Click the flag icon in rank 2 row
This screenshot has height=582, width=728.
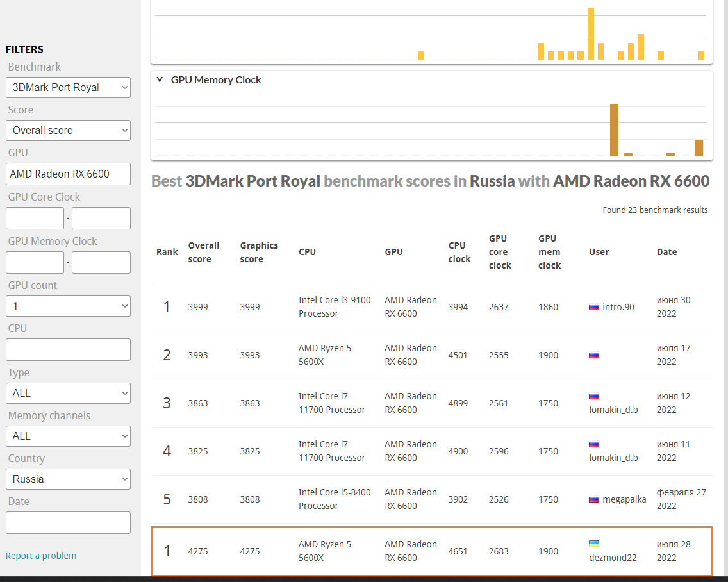[x=594, y=355]
